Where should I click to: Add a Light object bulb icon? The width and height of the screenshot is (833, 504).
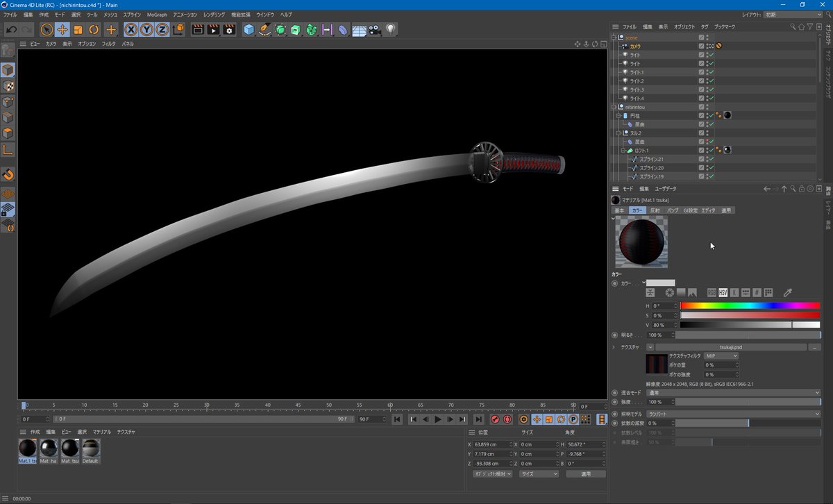tap(391, 30)
